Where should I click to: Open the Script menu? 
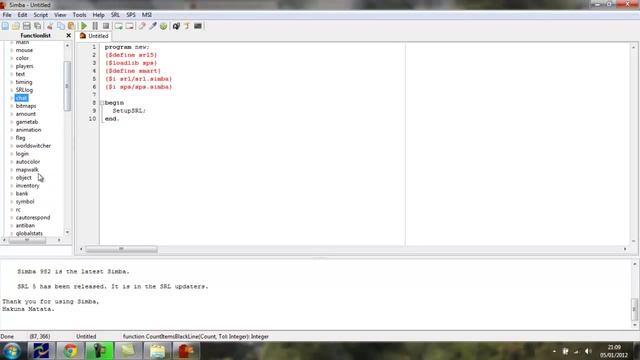[x=40, y=15]
